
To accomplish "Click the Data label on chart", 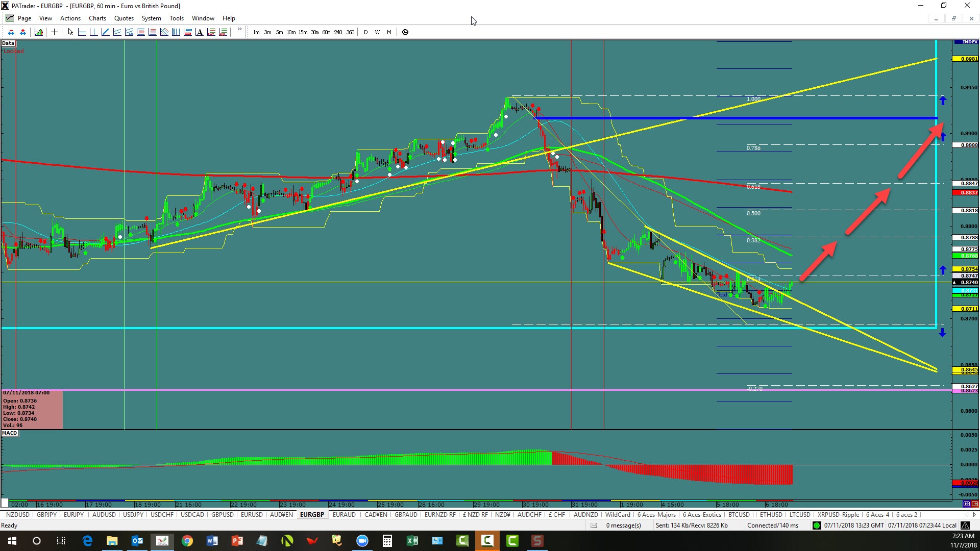I will (x=8, y=43).
